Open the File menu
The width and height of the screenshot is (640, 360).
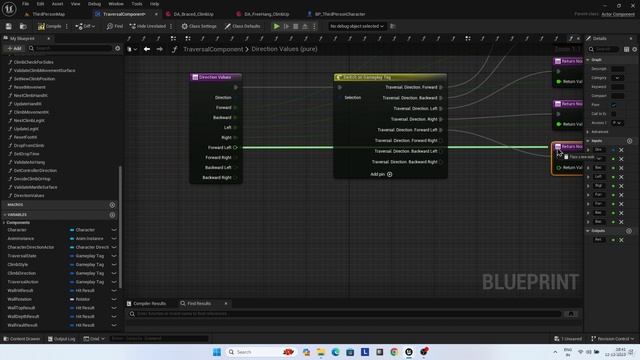25,4
